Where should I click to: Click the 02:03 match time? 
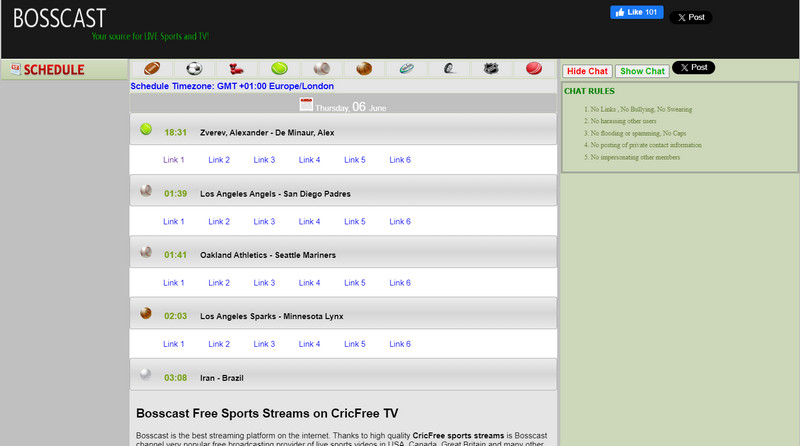coord(176,316)
